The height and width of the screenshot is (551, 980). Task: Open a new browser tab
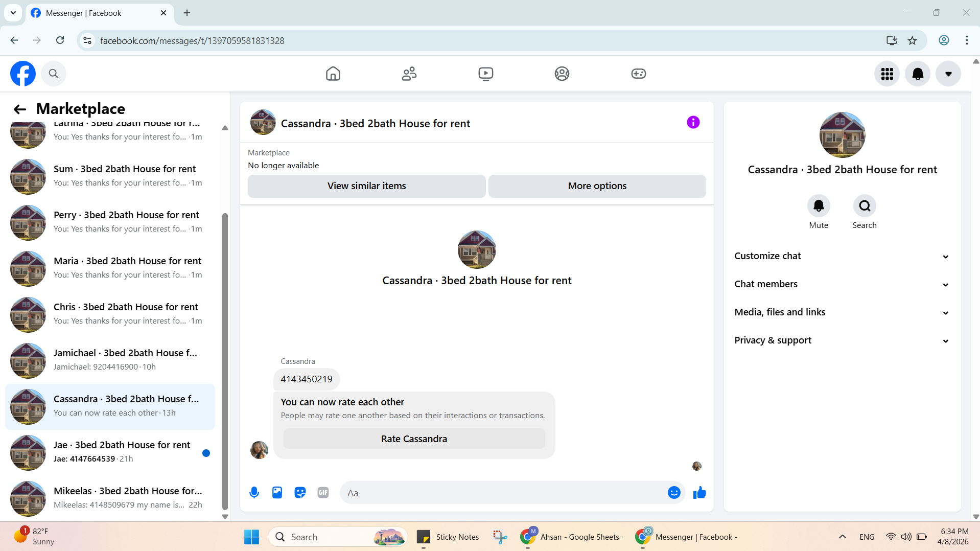(x=187, y=13)
